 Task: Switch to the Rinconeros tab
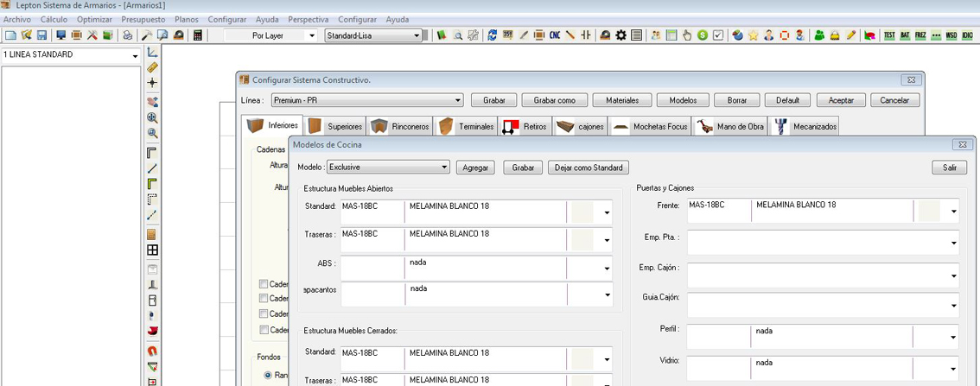tap(399, 126)
